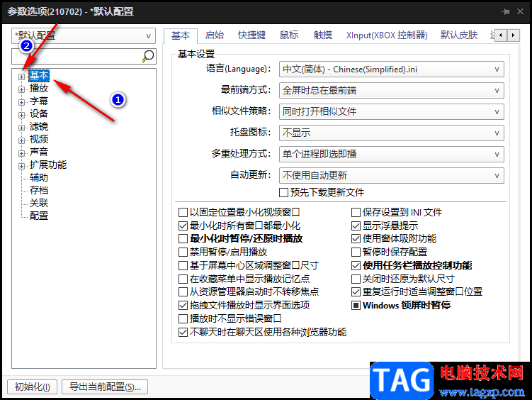Open the 托盘图标 dropdown
Viewport: 532px width, 400px height.
point(391,133)
